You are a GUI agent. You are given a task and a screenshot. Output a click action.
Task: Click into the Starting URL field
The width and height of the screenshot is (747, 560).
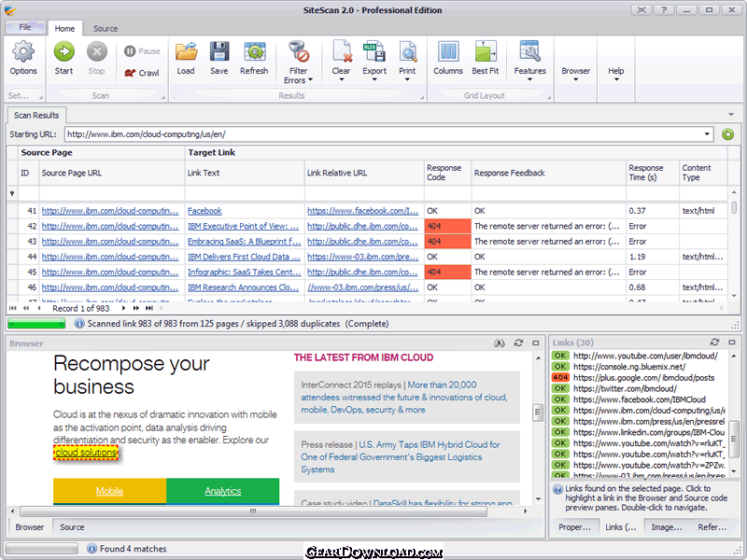coord(384,134)
